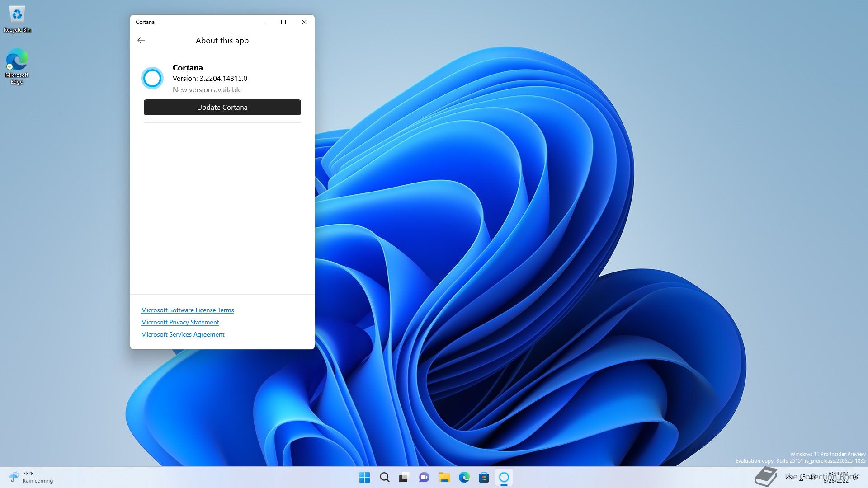The height and width of the screenshot is (488, 868).
Task: Open the clock showing 6:44 PM
Action: (837, 477)
